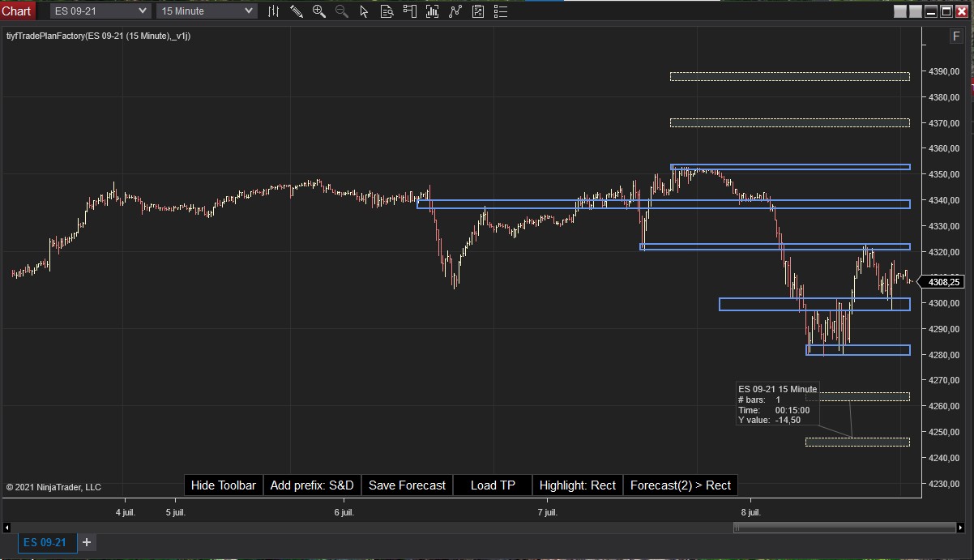The height and width of the screenshot is (560, 974).
Task: Click Hide Toolbar button
Action: click(224, 485)
